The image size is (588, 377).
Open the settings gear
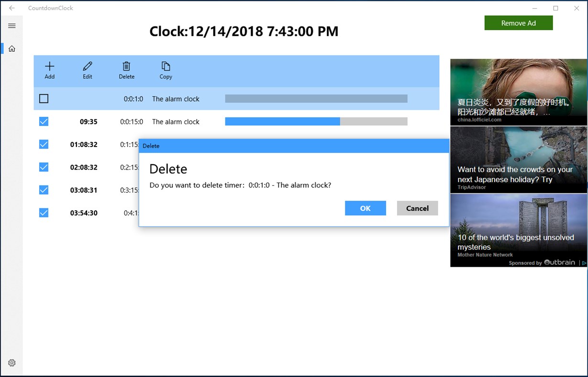point(11,363)
